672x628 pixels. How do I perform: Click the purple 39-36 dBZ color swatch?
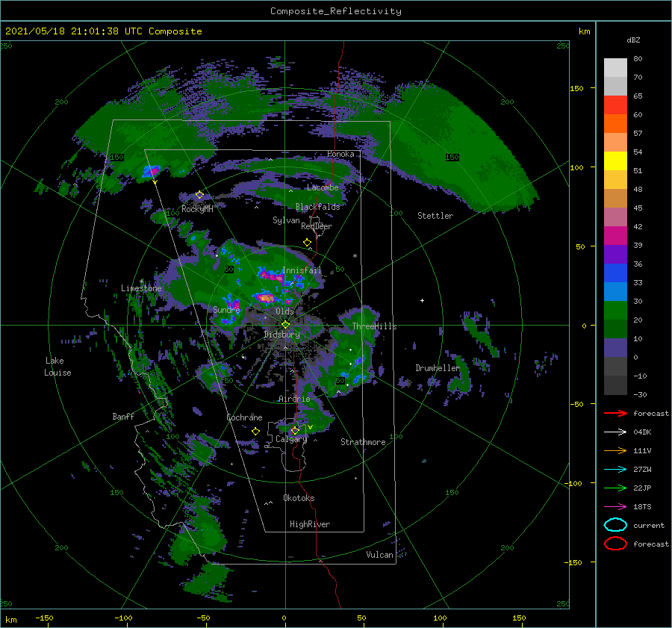point(615,255)
